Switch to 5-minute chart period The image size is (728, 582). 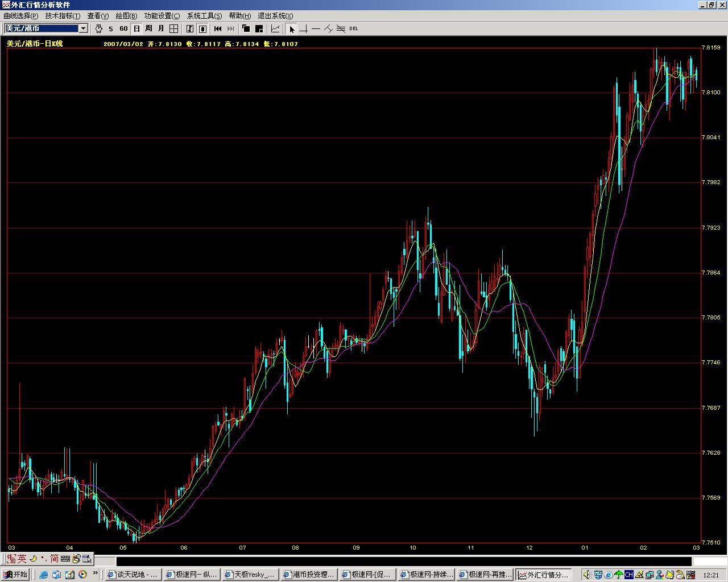click(x=111, y=28)
